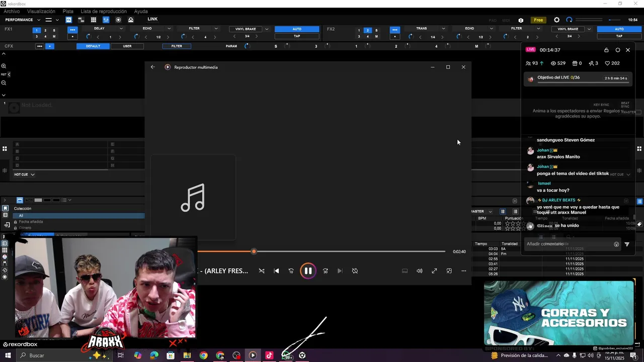
Task: Click FX2 TAP button
Action: point(619,36)
